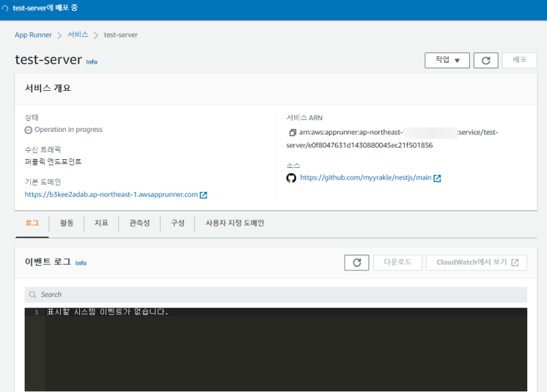Open the 구성 tab
This screenshot has height=392, width=547.
tap(178, 223)
